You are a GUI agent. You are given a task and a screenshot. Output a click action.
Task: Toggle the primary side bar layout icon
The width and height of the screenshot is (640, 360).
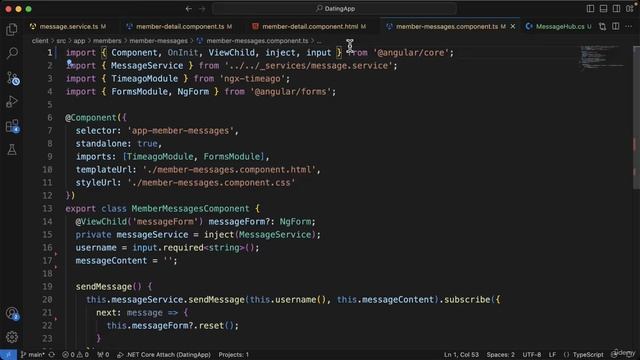[x=590, y=9]
